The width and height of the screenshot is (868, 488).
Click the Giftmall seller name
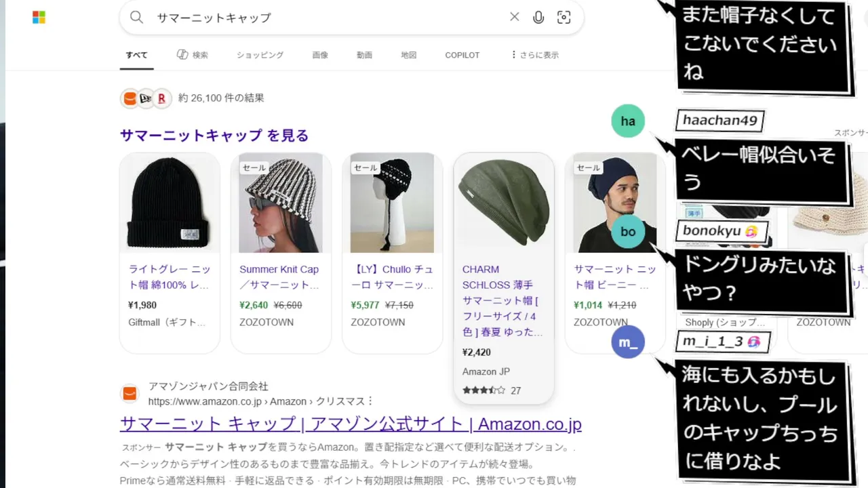point(167,322)
